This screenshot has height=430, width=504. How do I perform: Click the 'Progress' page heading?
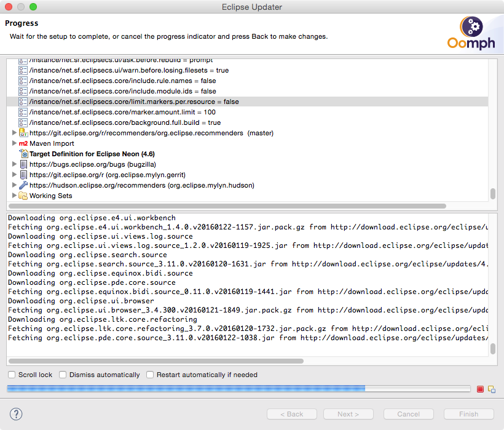pyautogui.click(x=22, y=23)
